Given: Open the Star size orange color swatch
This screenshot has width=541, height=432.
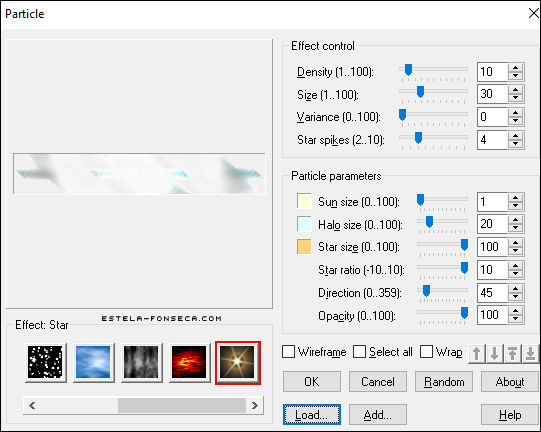Looking at the screenshot, I should point(304,247).
